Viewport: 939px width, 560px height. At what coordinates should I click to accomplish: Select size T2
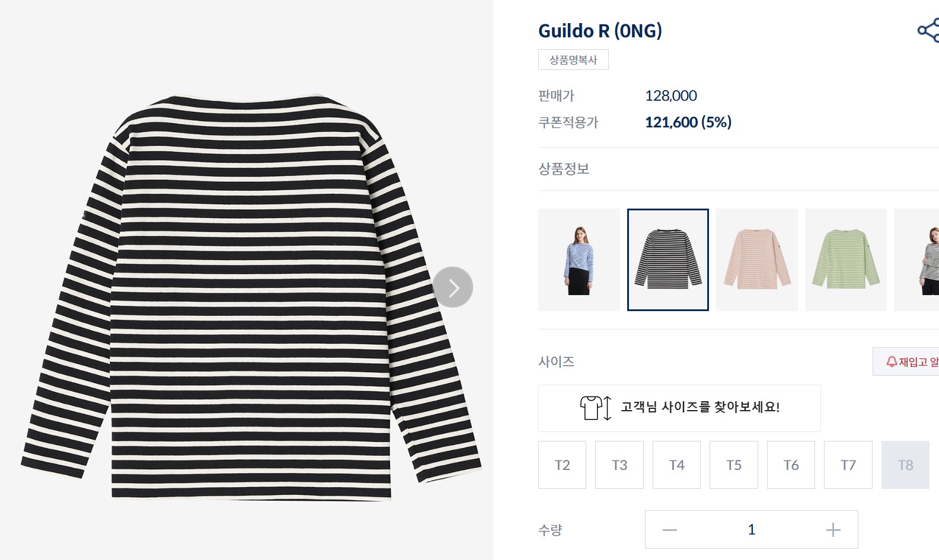tap(562, 465)
